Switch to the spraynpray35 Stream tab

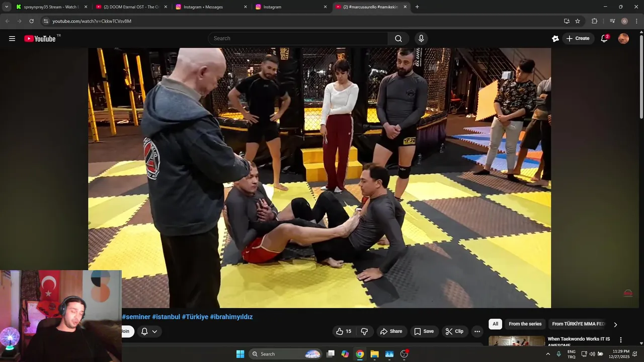50,7
